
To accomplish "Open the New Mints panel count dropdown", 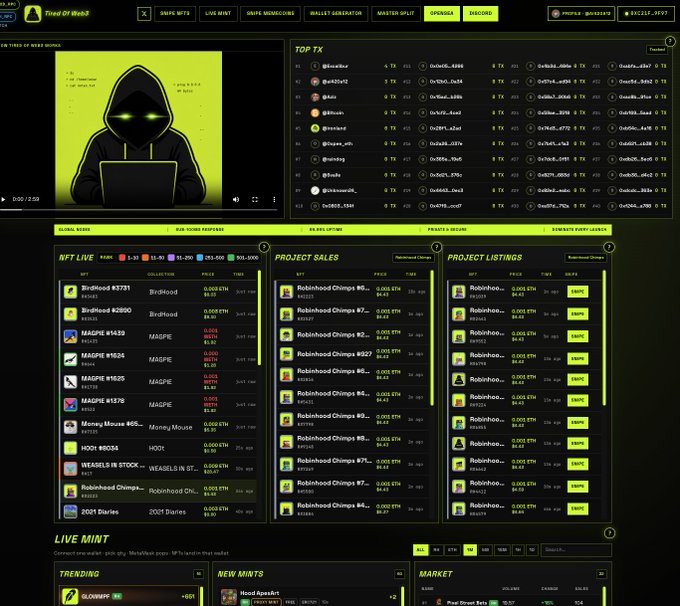I will (399, 574).
